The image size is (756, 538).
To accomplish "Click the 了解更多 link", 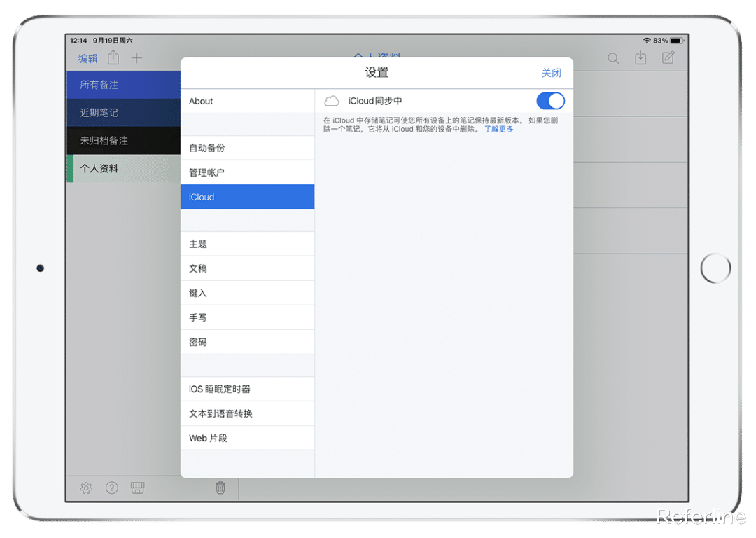I will (498, 128).
